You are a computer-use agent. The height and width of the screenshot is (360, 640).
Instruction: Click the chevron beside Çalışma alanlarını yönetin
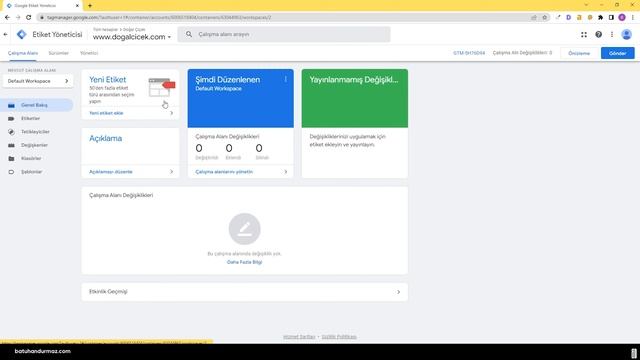pyautogui.click(x=286, y=172)
